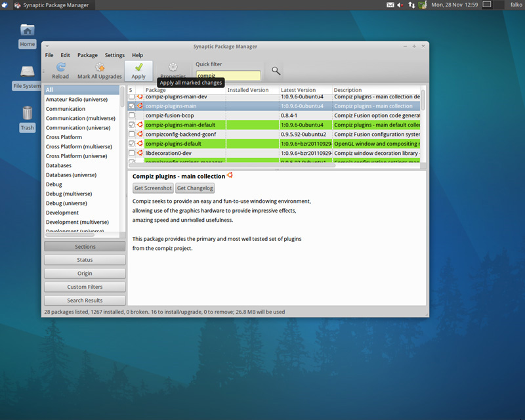Open the Settings menu
Image resolution: width=525 pixels, height=420 pixels.
(115, 55)
